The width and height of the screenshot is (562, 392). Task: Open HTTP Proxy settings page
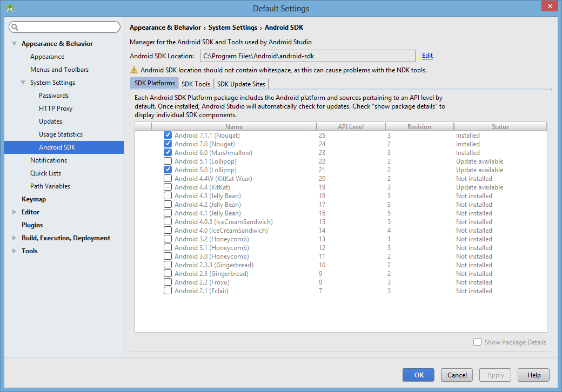56,108
